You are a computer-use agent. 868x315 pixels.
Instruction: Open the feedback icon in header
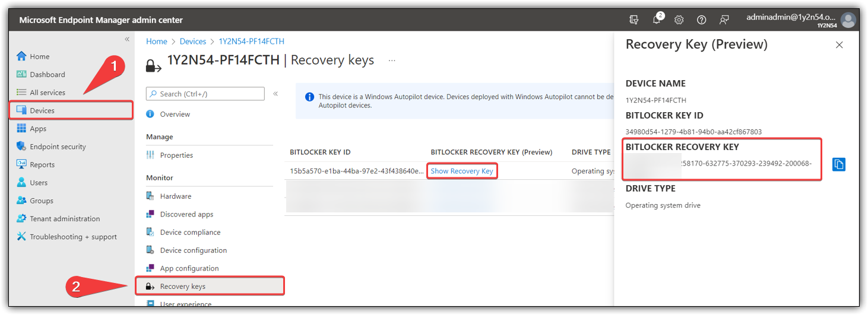point(724,20)
